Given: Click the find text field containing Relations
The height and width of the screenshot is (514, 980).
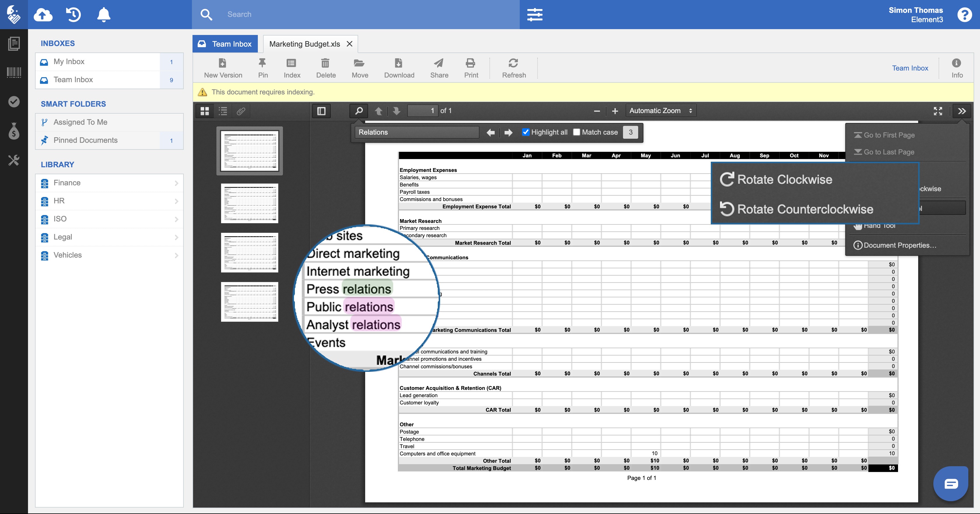Looking at the screenshot, I should 416,132.
